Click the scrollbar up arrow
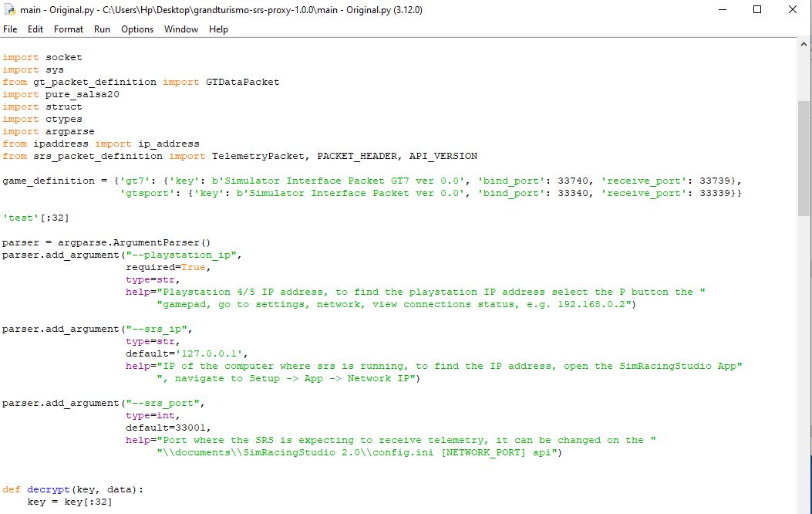Screen dimensions: 812x514 [x=804, y=44]
